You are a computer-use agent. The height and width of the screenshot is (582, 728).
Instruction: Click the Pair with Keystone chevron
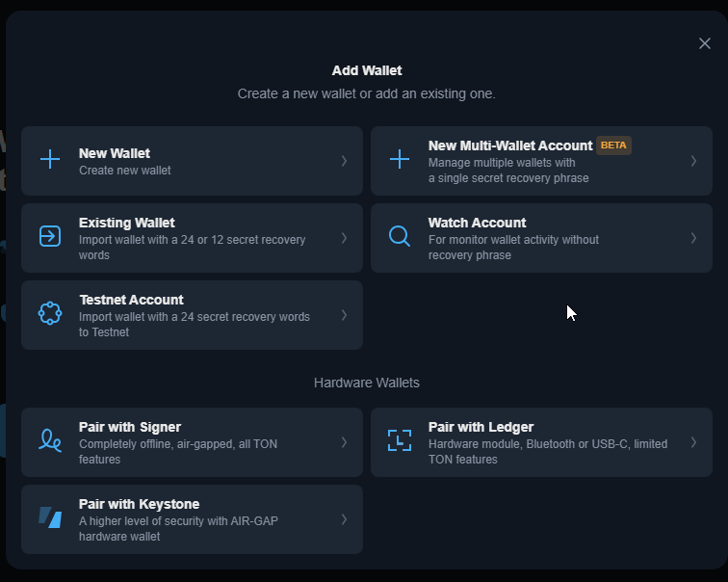(344, 519)
